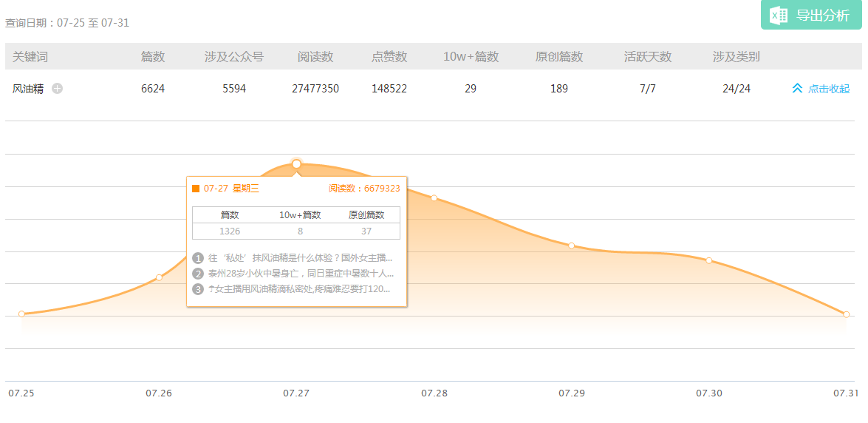Screen dimensions: 868x423
Task: Click the 点赞数 column header
Action: pos(389,57)
